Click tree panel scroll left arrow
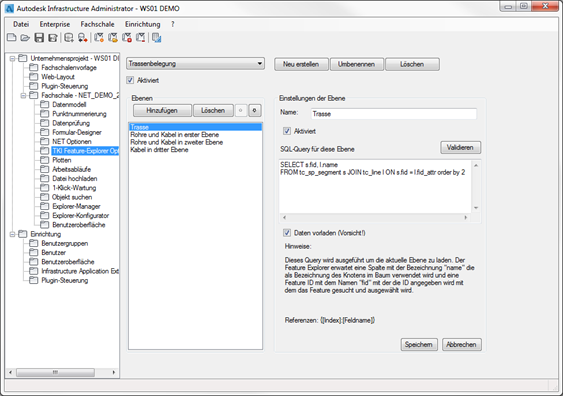Image resolution: width=563 pixels, height=396 pixels. pos(10,372)
